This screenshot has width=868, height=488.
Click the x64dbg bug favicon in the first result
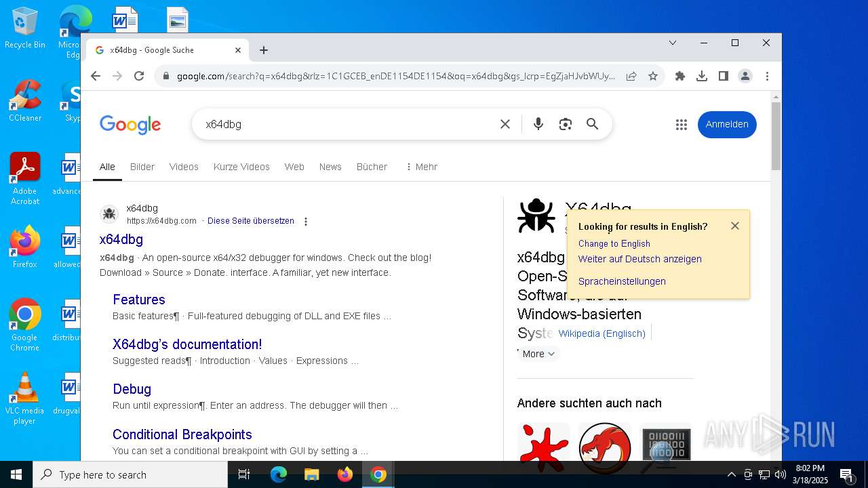coord(109,214)
